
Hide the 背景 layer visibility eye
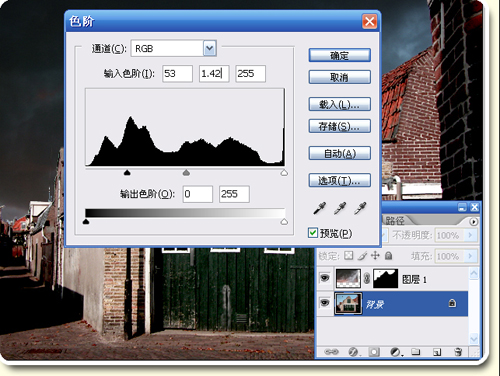tap(325, 303)
